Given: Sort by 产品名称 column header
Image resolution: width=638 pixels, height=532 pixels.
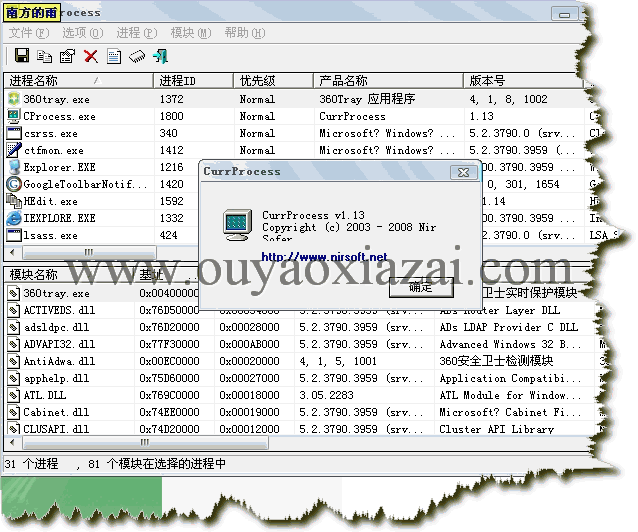Looking at the screenshot, I should 389,81.
